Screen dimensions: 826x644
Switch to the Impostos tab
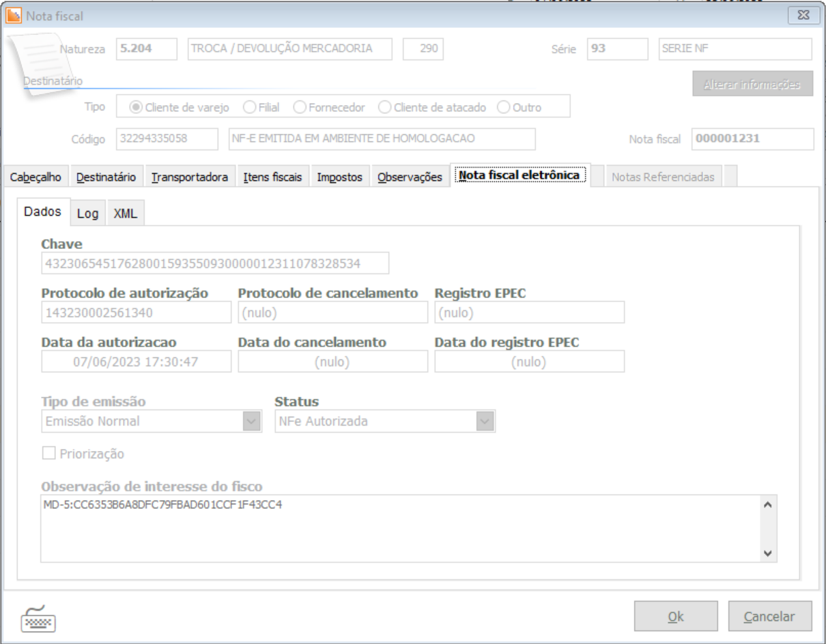click(x=339, y=177)
